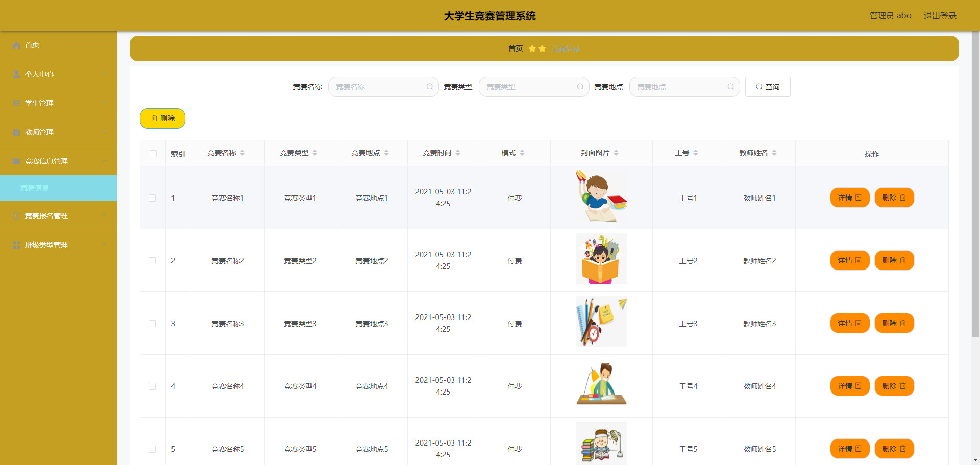
Task: Check the box for row 竞赛名称3
Action: coord(152,324)
